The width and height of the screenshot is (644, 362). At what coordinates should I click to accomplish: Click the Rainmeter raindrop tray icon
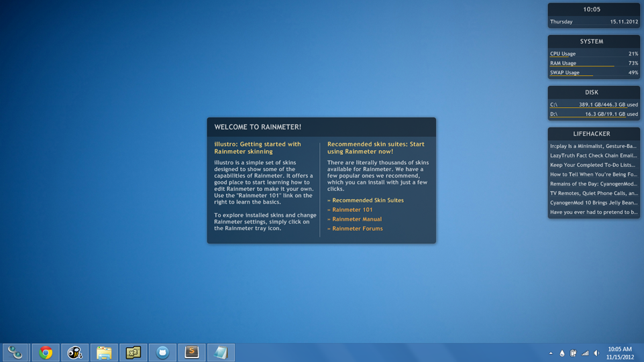562,353
